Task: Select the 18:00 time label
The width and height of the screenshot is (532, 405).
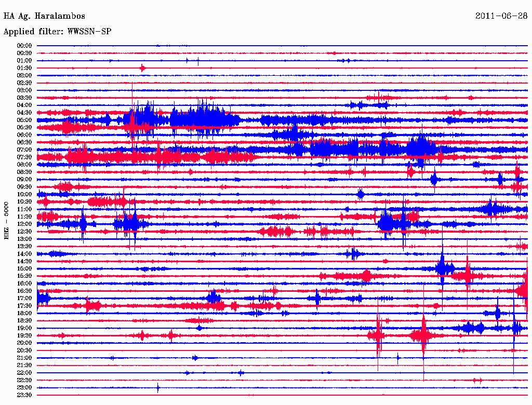Action: coord(24,314)
